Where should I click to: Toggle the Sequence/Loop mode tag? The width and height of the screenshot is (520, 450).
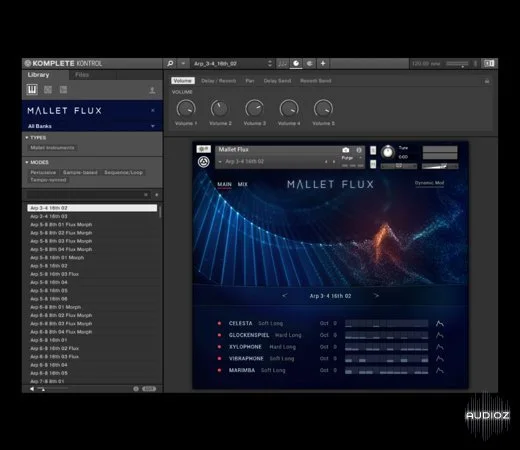tap(123, 172)
